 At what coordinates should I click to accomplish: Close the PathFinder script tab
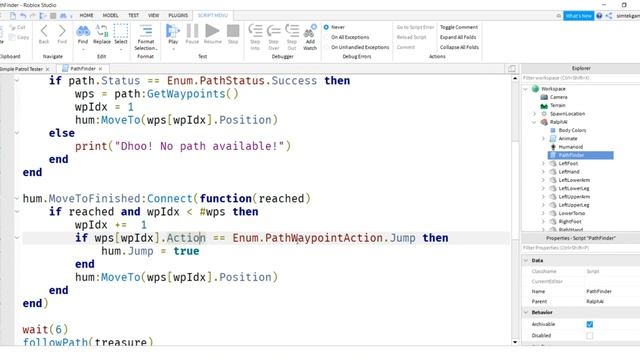(x=100, y=69)
